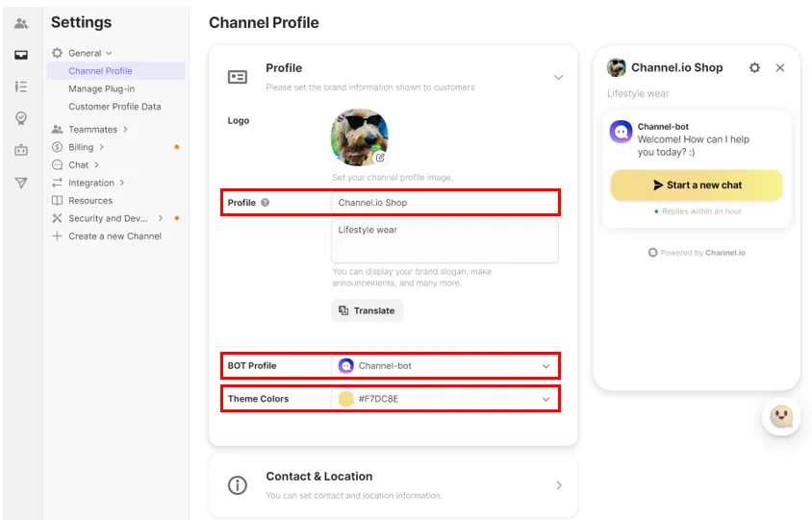Select Create a new Channel
The image size is (812, 520).
[114, 235]
